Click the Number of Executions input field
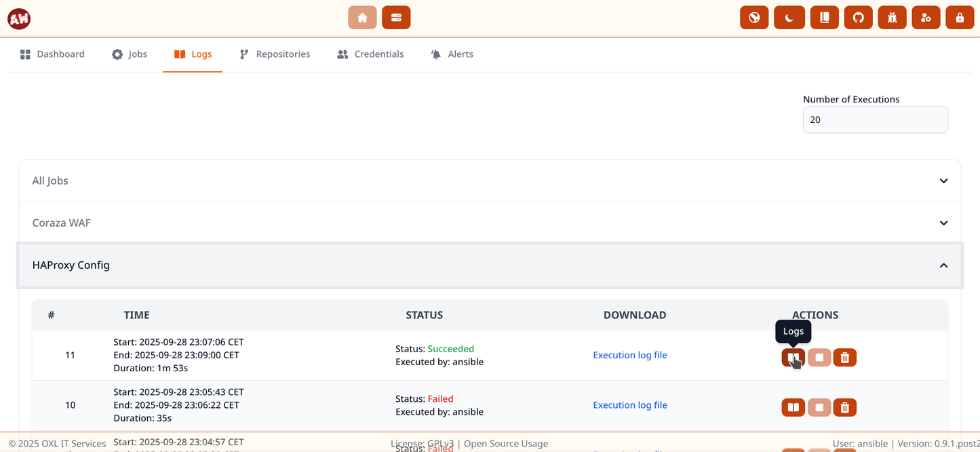This screenshot has height=452, width=980. tap(875, 119)
